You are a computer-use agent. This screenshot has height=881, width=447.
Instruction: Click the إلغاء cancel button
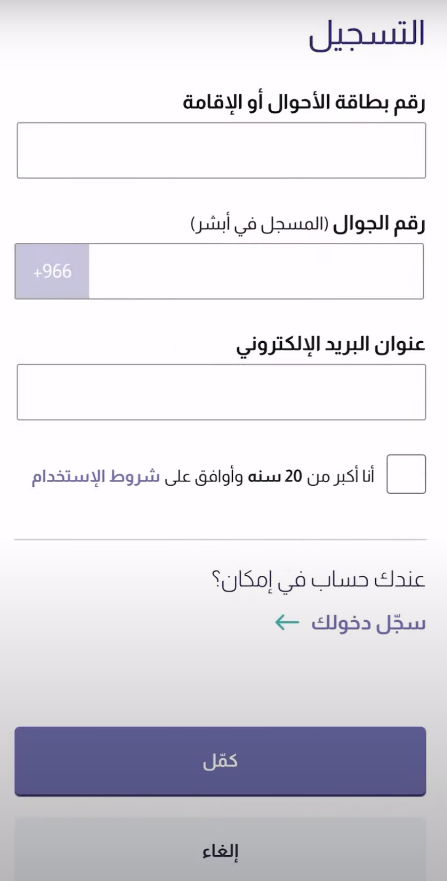[220, 851]
